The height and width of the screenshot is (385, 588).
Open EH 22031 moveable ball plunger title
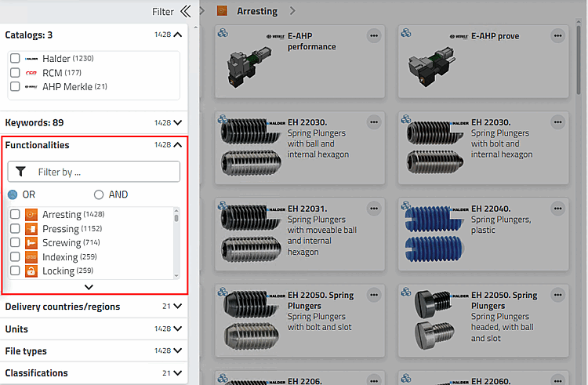click(x=307, y=209)
